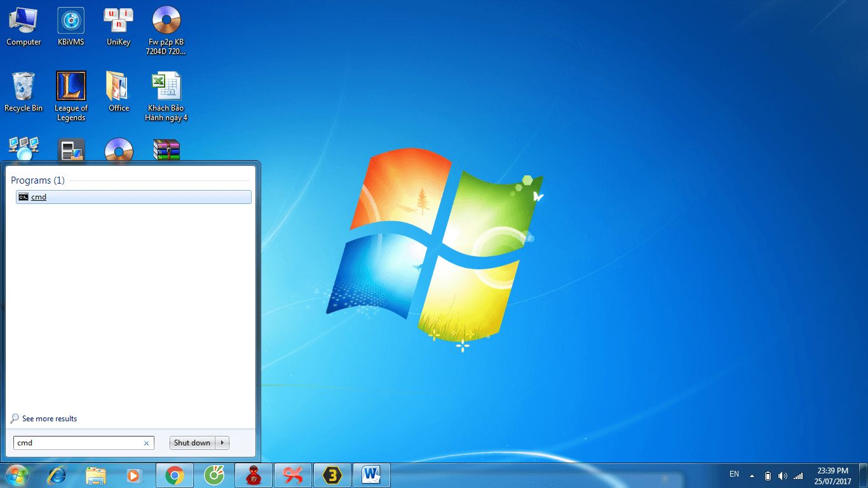Switch to Google Chrome on the taskbar
This screenshot has height=488, width=868.
point(175,475)
